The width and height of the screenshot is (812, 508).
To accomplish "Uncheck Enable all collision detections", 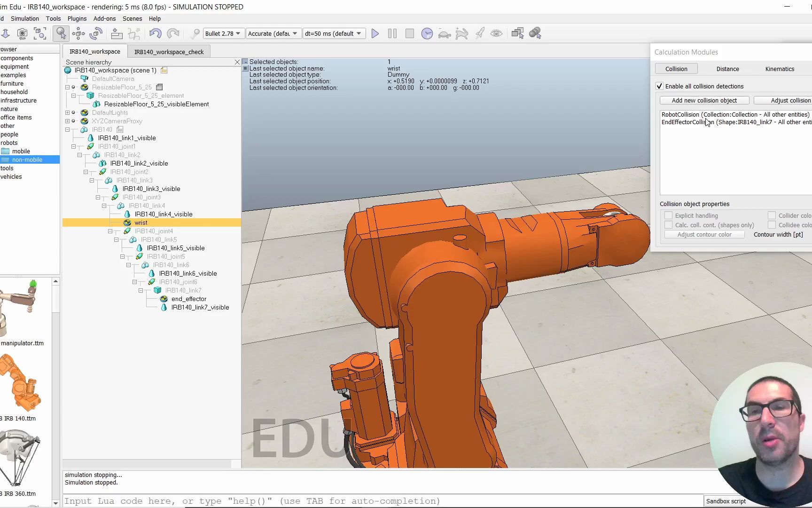I will coord(659,86).
